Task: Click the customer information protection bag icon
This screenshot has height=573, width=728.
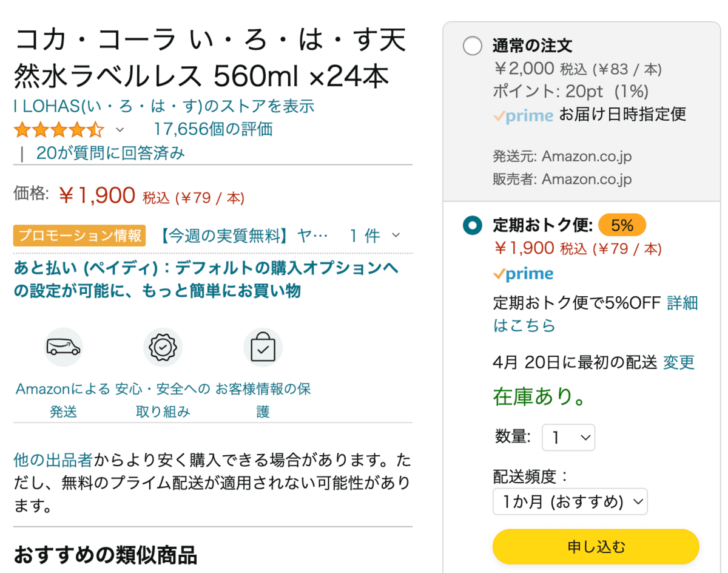Action: [263, 347]
